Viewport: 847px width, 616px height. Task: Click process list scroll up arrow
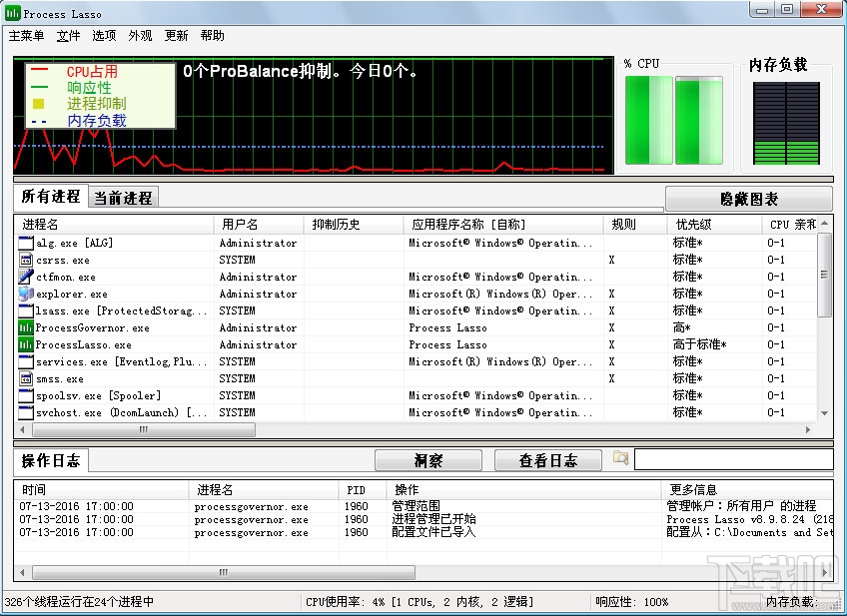[824, 223]
